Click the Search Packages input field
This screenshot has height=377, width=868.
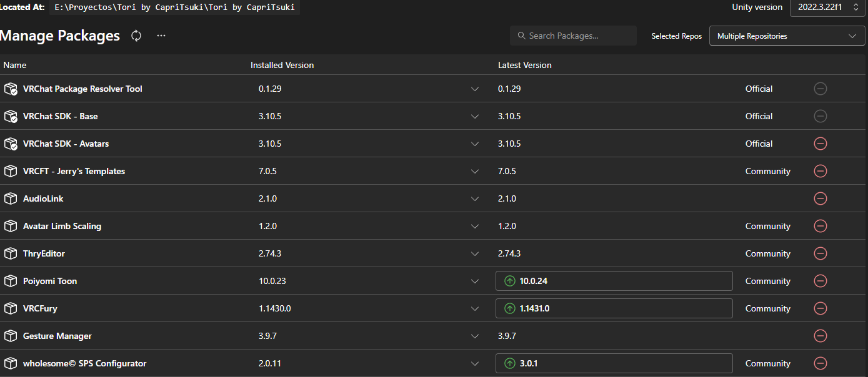tap(573, 36)
